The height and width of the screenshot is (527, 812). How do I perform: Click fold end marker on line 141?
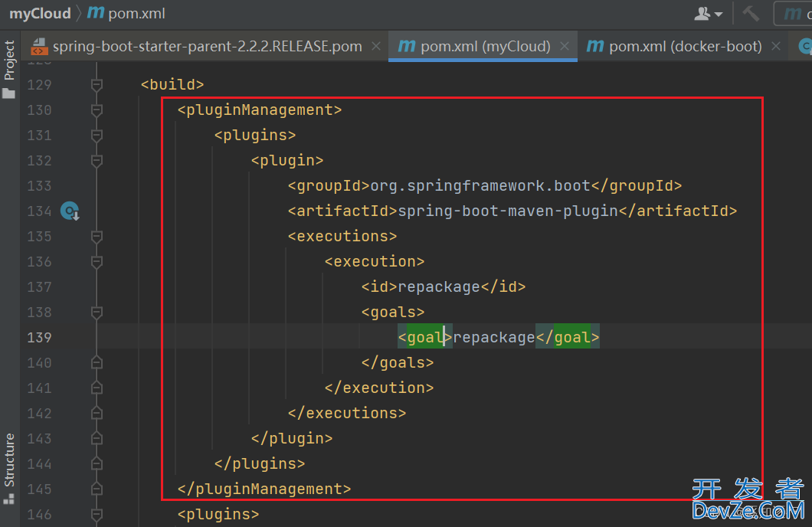tap(97, 388)
